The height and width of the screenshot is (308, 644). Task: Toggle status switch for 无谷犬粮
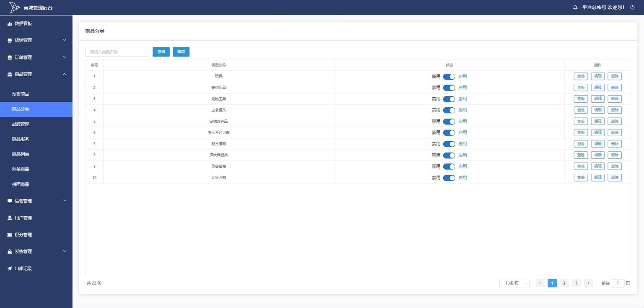pos(449,178)
